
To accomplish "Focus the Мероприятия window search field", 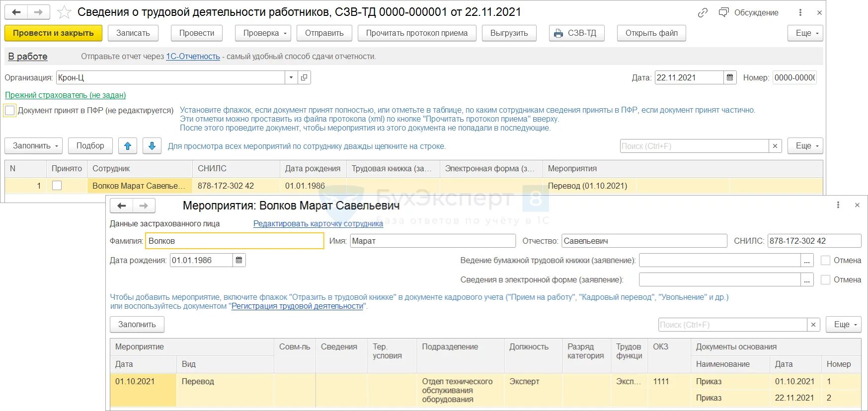I will coord(732,325).
